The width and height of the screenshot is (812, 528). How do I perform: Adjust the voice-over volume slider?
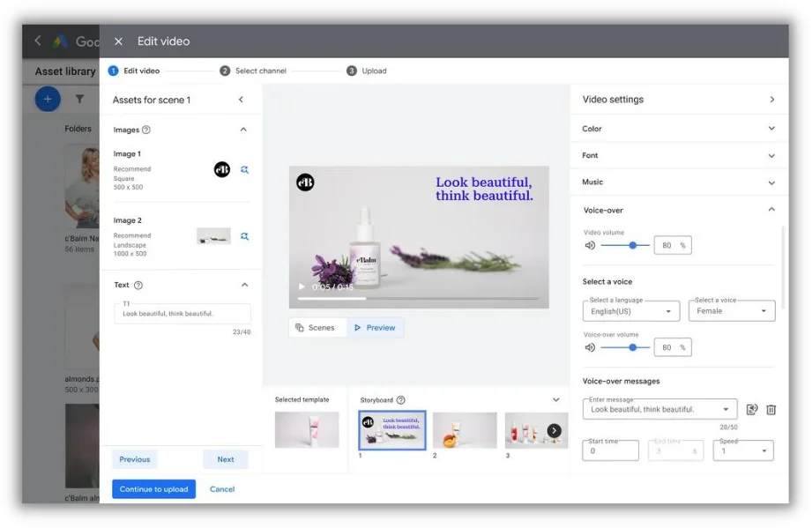632,347
